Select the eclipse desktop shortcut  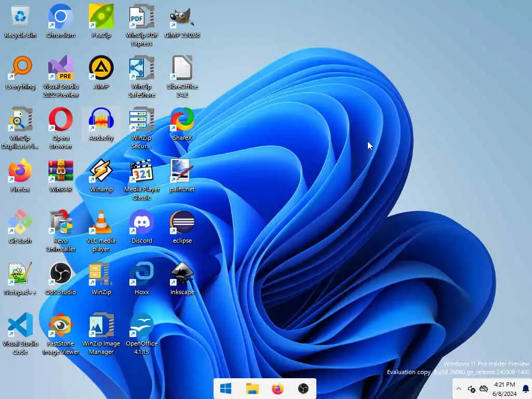pos(182,227)
